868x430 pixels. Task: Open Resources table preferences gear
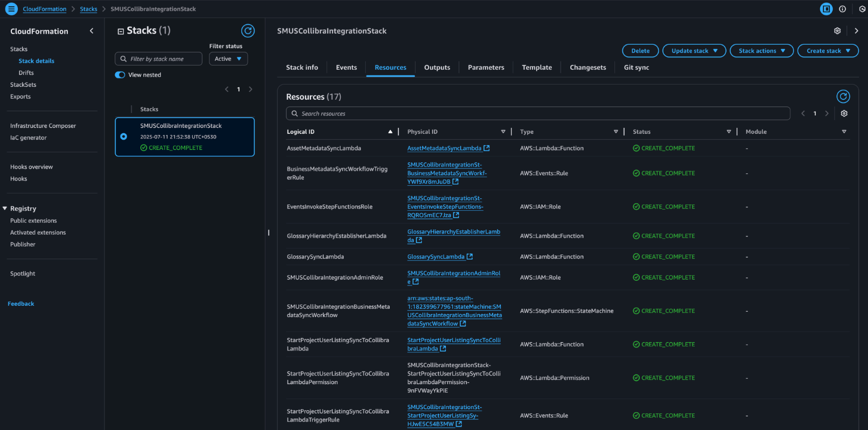(x=844, y=113)
